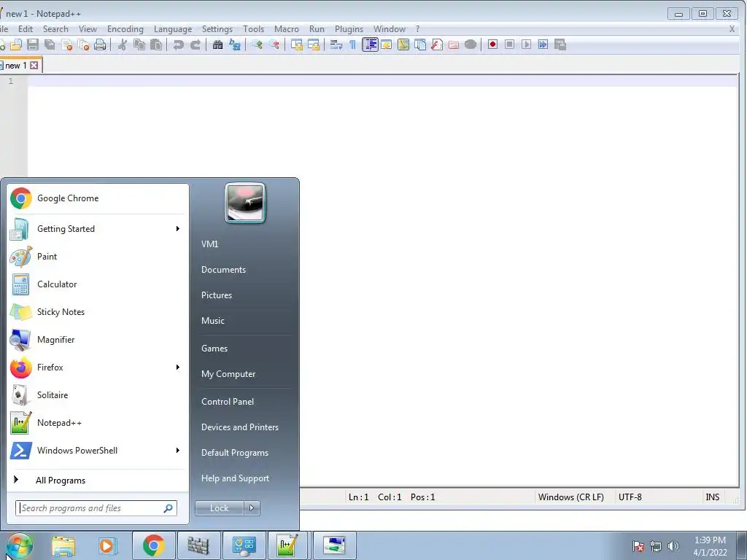Click the UTF-8 encoding status bar entry
Viewport: 747px width, 560px height.
click(630, 497)
